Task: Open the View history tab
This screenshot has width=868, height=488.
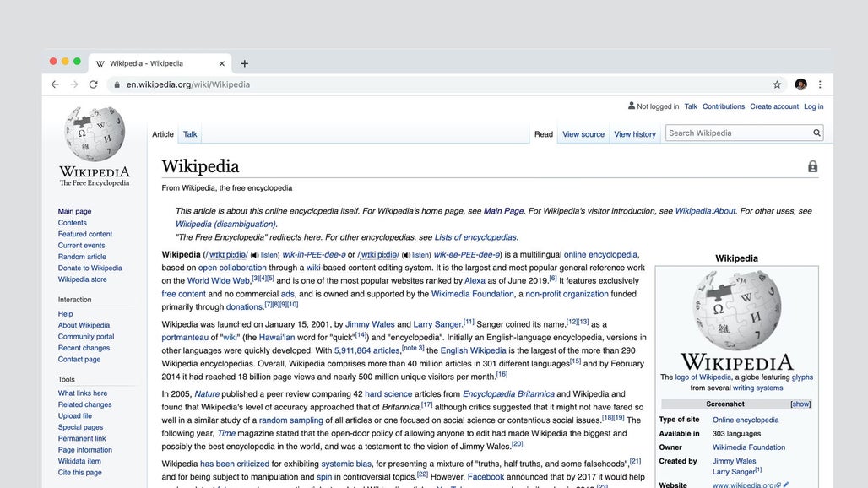Action: pos(634,134)
